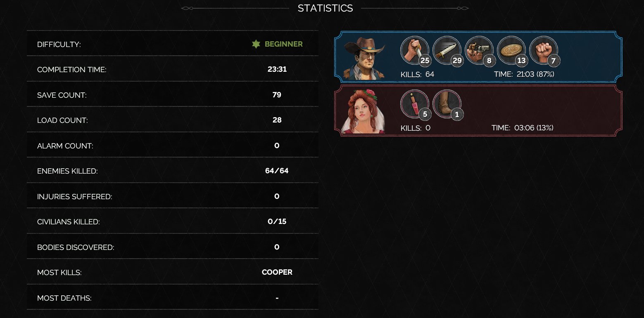This screenshot has height=318, width=644.
Task: Select the Load Count statistic row
Action: [173, 120]
